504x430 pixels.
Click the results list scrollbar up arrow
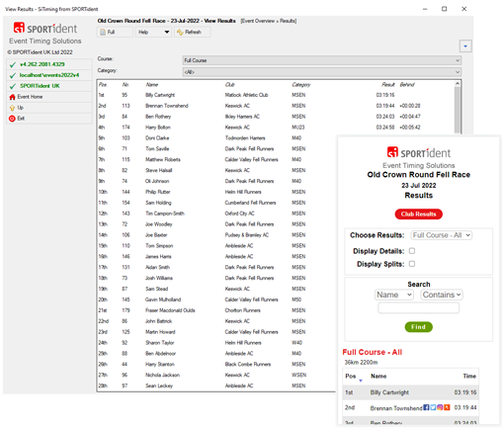point(458,84)
